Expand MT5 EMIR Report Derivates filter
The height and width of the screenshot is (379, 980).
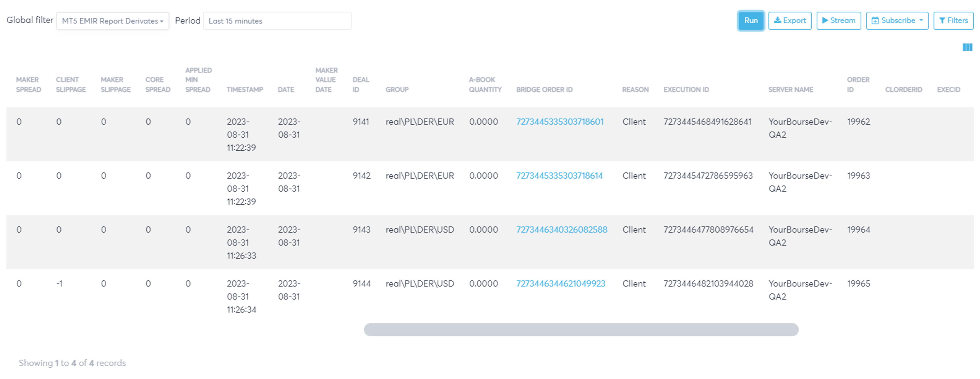[113, 21]
